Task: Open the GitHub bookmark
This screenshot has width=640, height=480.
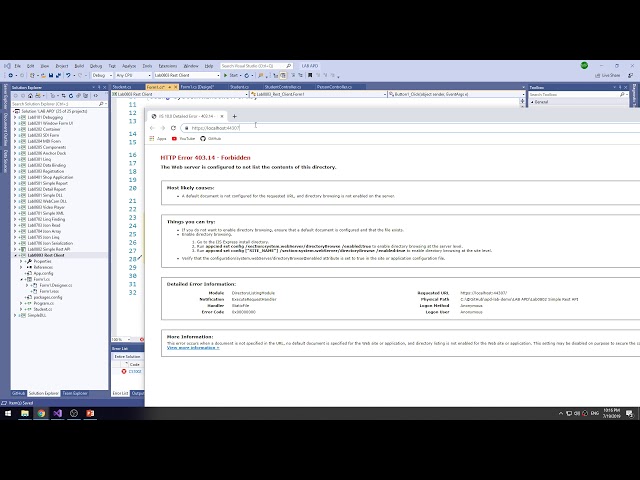Action: tap(211, 139)
